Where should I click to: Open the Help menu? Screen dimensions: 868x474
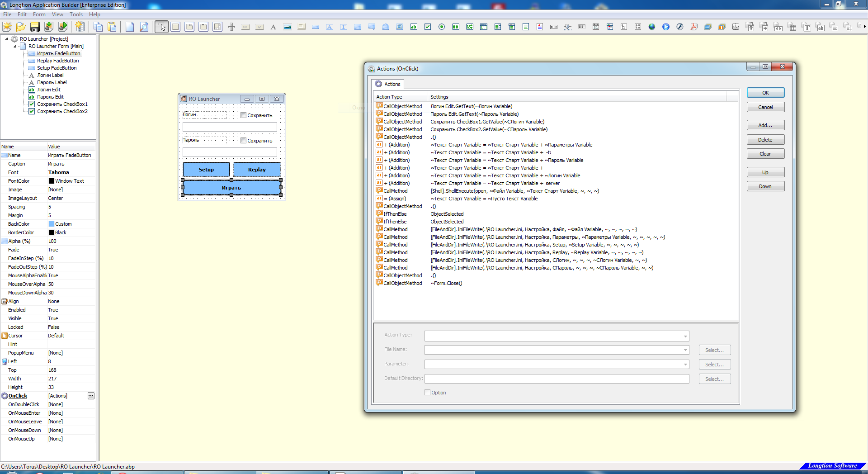point(94,14)
